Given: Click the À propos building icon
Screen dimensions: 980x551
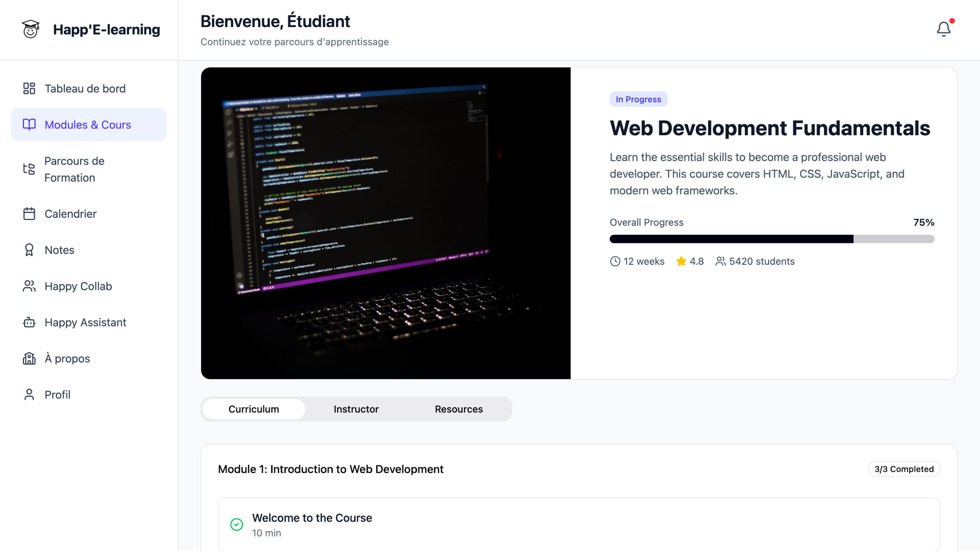Looking at the screenshot, I should (29, 359).
